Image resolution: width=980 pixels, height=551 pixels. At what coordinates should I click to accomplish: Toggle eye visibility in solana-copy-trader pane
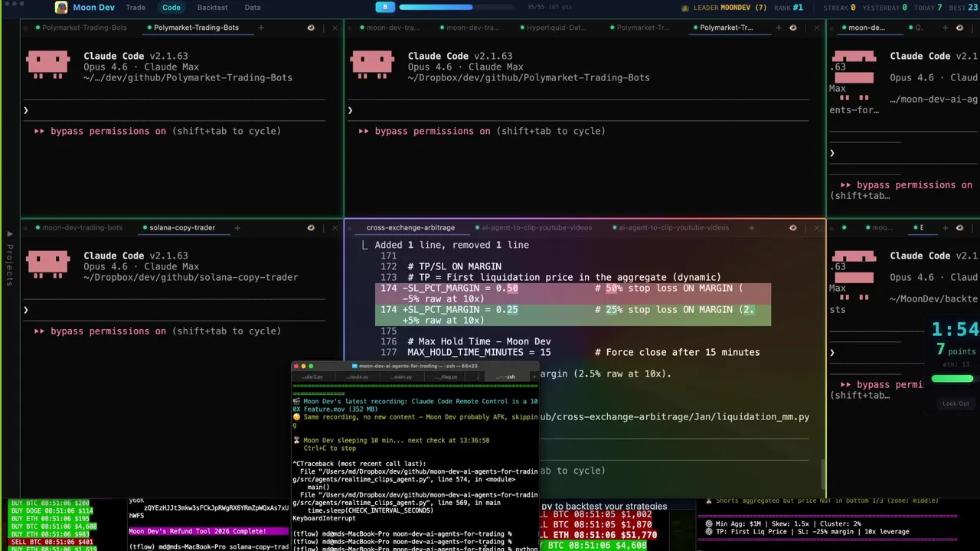(x=311, y=227)
